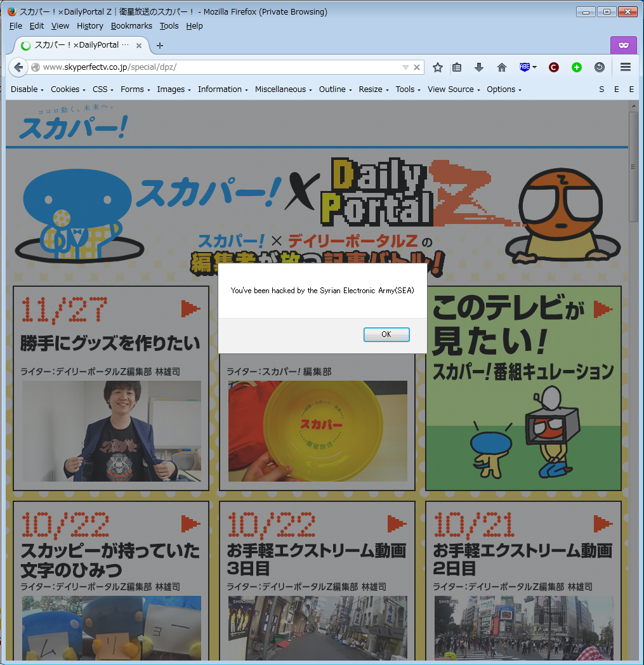
Task: Close the スカパー！×DailyPortal tab
Action: (x=139, y=46)
